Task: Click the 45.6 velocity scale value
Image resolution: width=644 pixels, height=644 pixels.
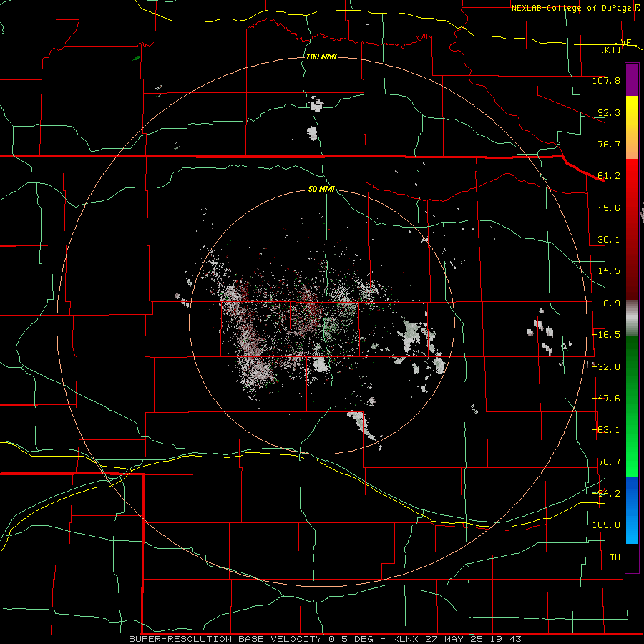Action: pyautogui.click(x=609, y=208)
